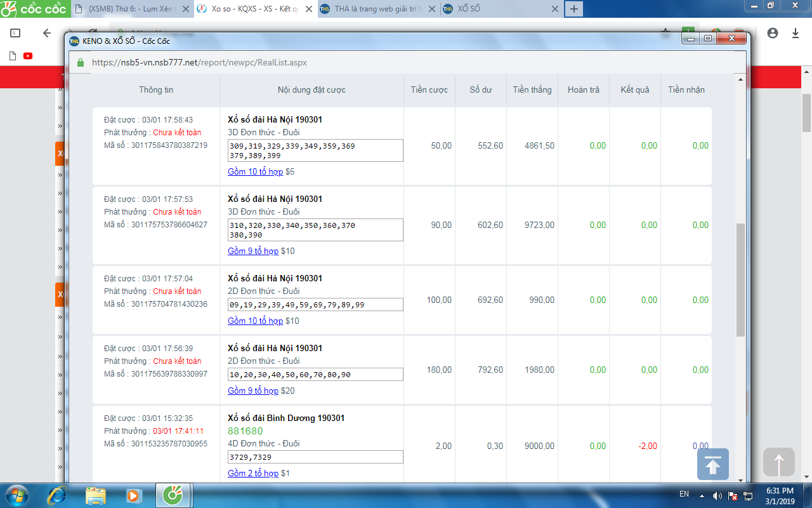Switch to the XSMB Thứ 6 tab

127,9
